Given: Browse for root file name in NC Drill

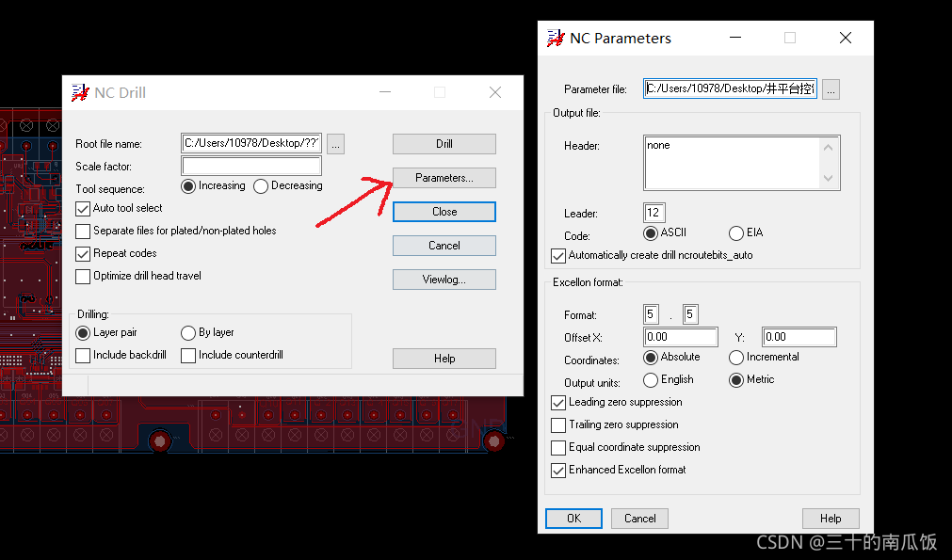Looking at the screenshot, I should click(336, 144).
